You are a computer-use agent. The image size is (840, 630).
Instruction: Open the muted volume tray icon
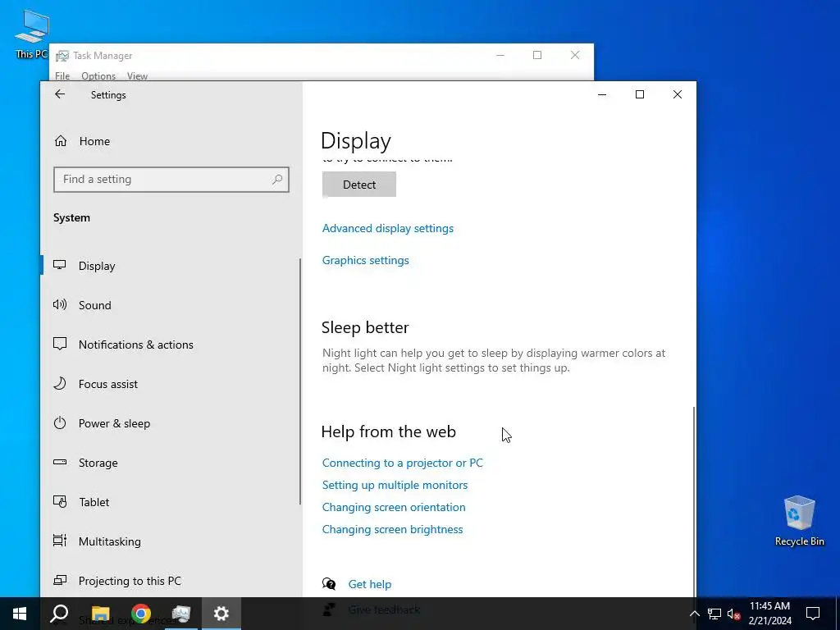click(733, 614)
